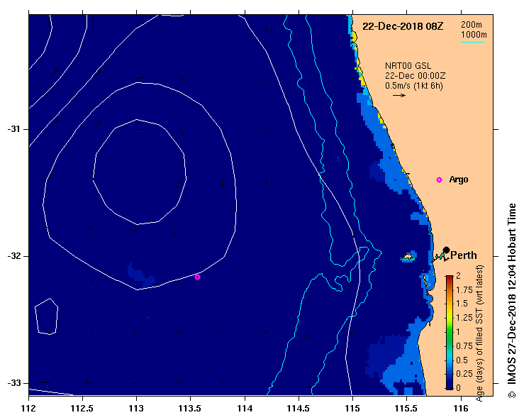Click the longitude axis label 112
Image resolution: width=524 pixels, height=420 pixels.
[29, 409]
